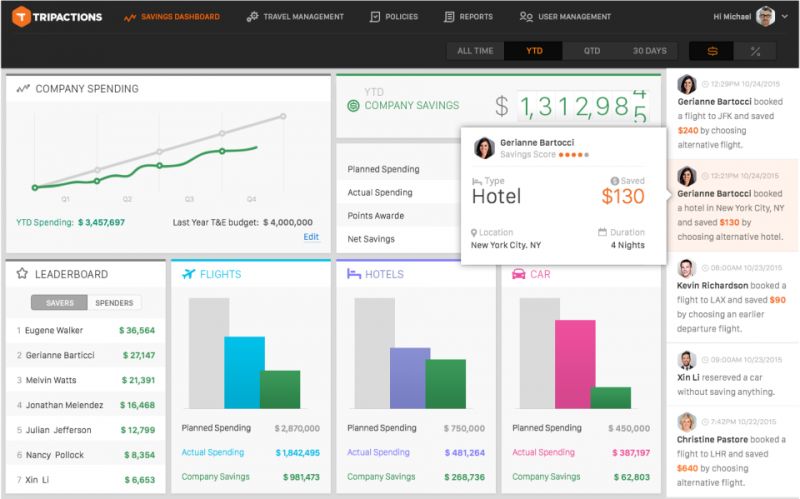This screenshot has height=499, width=800.
Task: Click the Company Savings coin icon
Action: (x=352, y=106)
